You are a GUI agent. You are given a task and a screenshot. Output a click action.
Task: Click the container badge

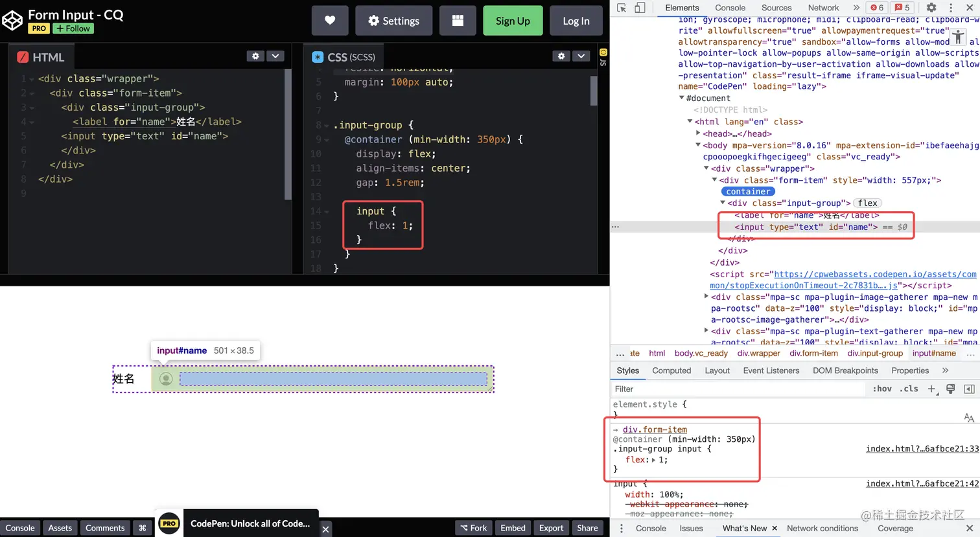[x=748, y=192]
